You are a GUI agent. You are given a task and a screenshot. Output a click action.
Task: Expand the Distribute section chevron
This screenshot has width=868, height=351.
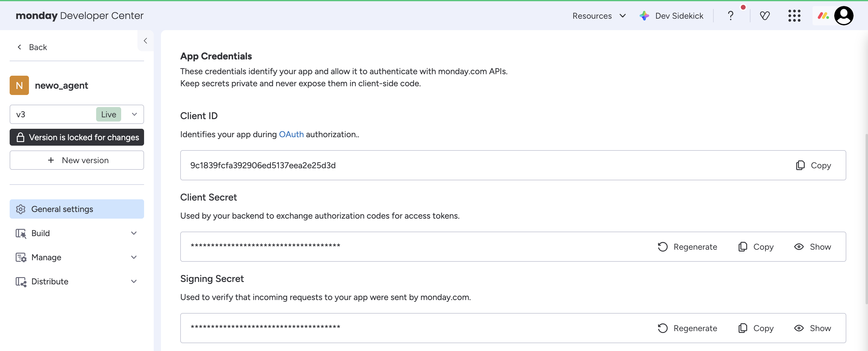(x=134, y=282)
